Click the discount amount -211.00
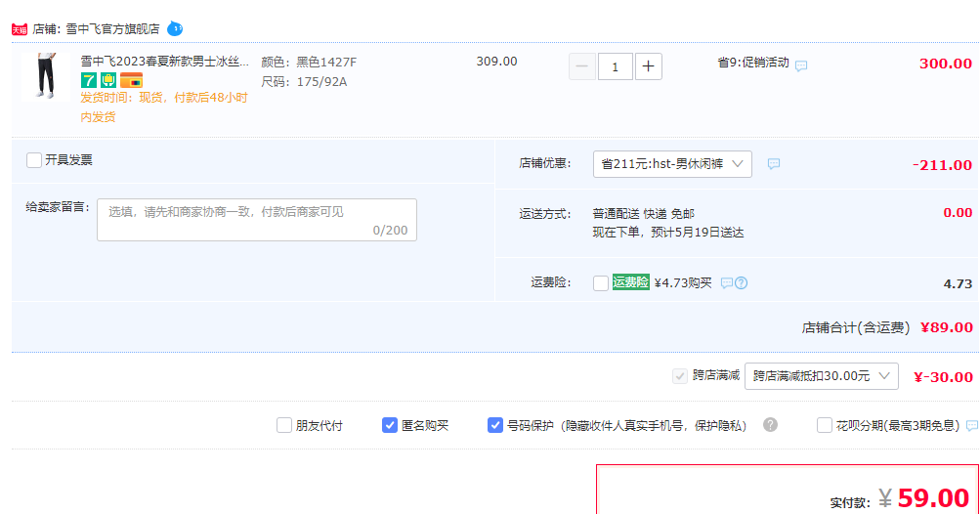Image resolution: width=980 pixels, height=514 pixels. 942,165
